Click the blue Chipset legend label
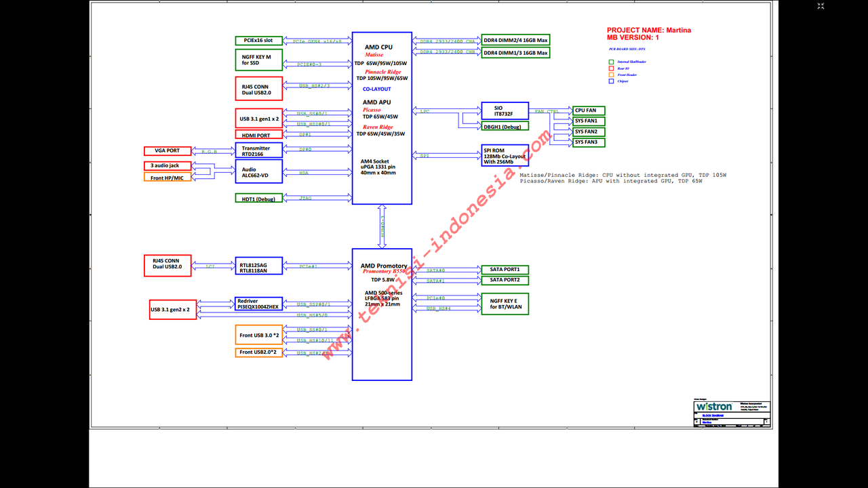 click(623, 81)
